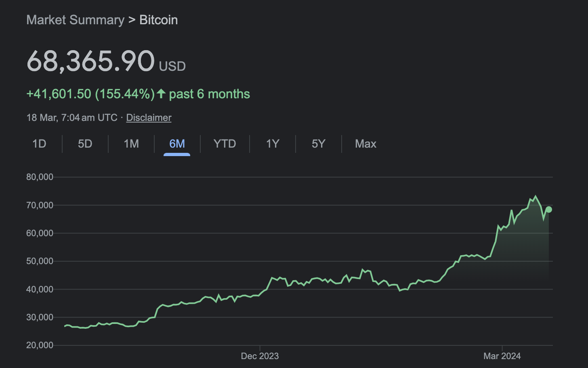588x368 pixels.
Task: Click the 40,000 y-axis label
Action: click(x=40, y=290)
